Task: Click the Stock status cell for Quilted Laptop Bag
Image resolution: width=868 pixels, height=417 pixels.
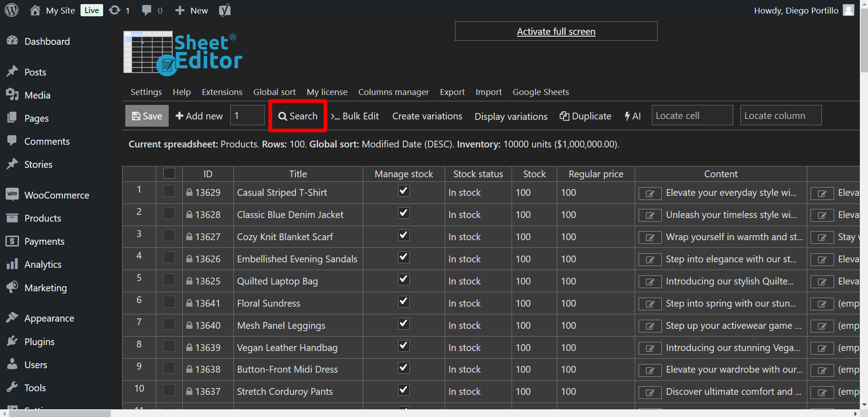Action: click(478, 281)
